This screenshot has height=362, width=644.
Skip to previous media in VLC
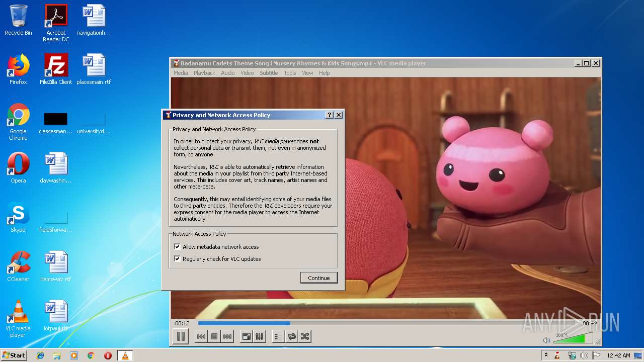201,337
